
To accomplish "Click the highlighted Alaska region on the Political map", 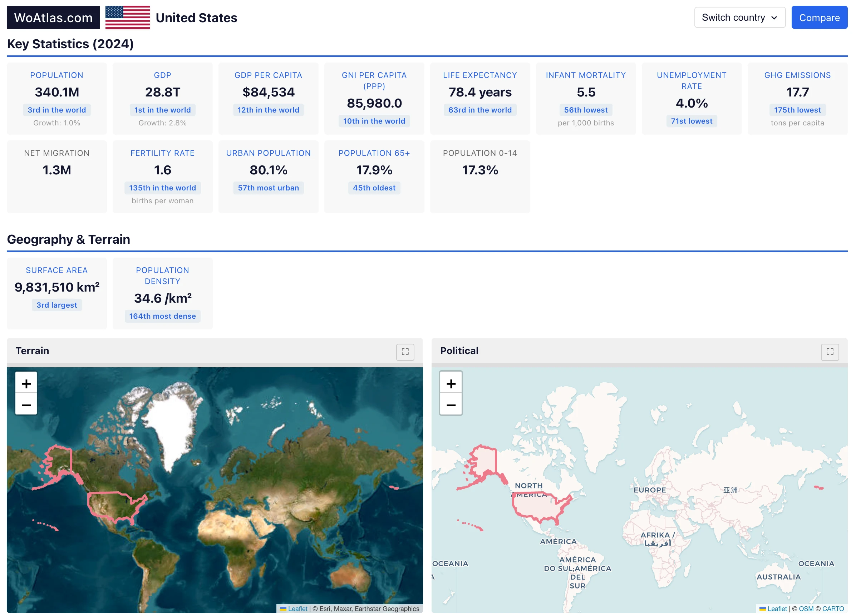I will [485, 461].
